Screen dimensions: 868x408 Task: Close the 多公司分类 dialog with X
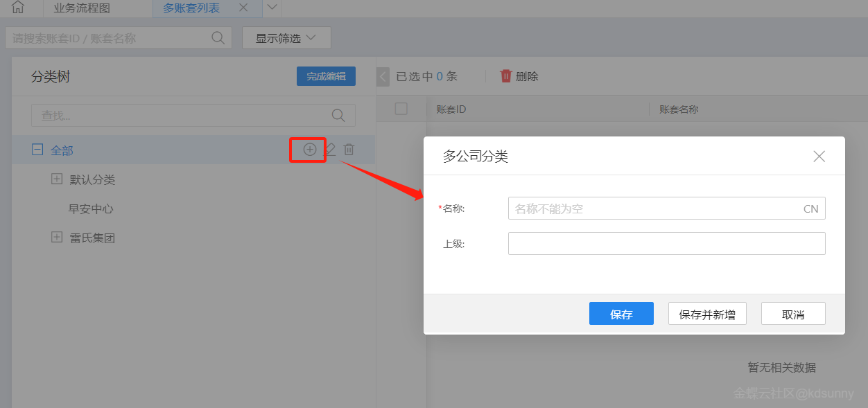pos(819,157)
